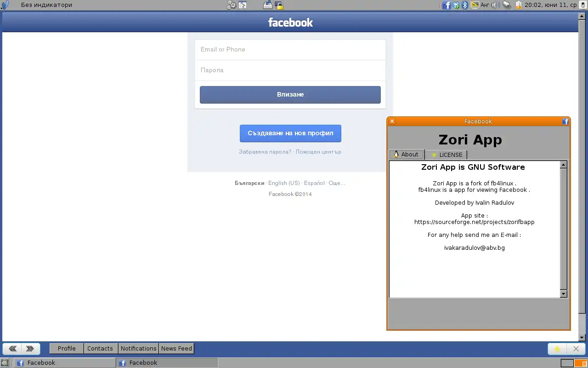Click the window switcher launcher beside the gears
The width and height of the screenshot is (588, 368).
[243, 5]
